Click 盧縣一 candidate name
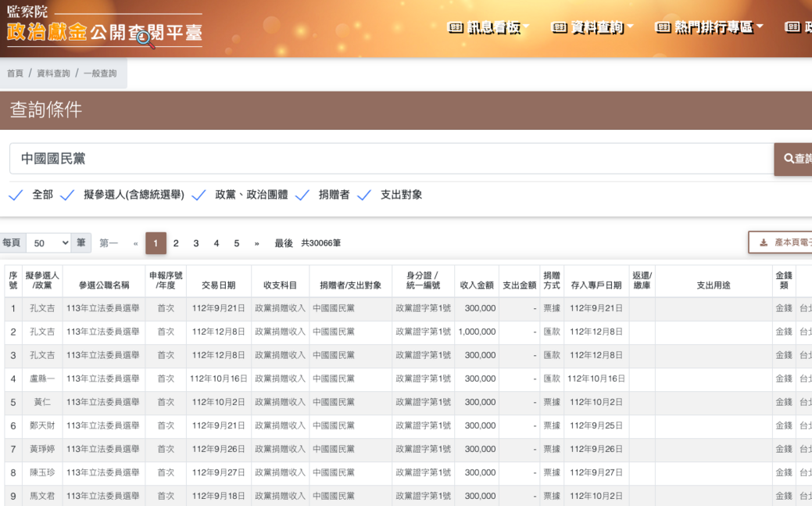The image size is (812, 506). (x=42, y=379)
